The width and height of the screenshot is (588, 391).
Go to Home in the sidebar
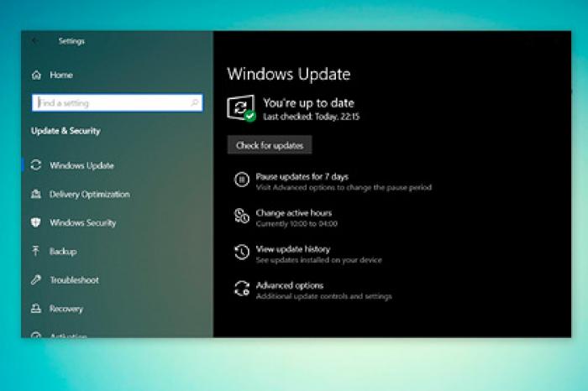tap(61, 75)
